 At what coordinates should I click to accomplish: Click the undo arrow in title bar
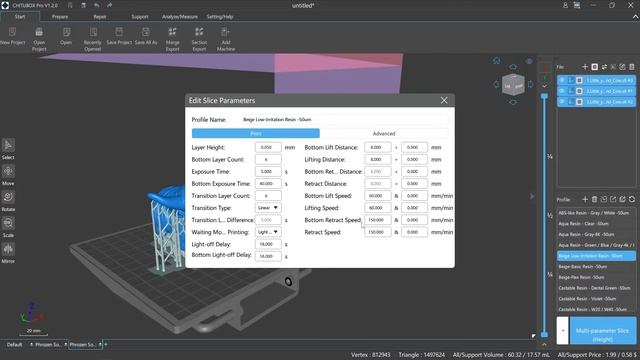97,5
